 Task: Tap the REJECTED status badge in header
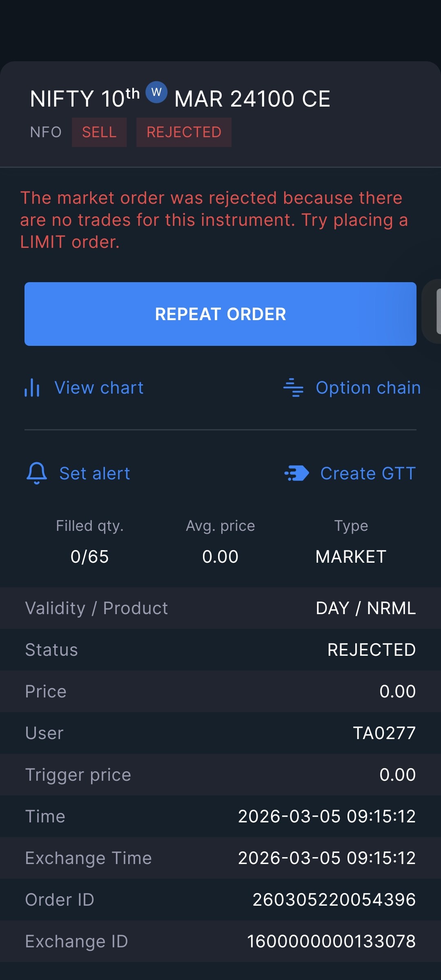[x=184, y=132]
